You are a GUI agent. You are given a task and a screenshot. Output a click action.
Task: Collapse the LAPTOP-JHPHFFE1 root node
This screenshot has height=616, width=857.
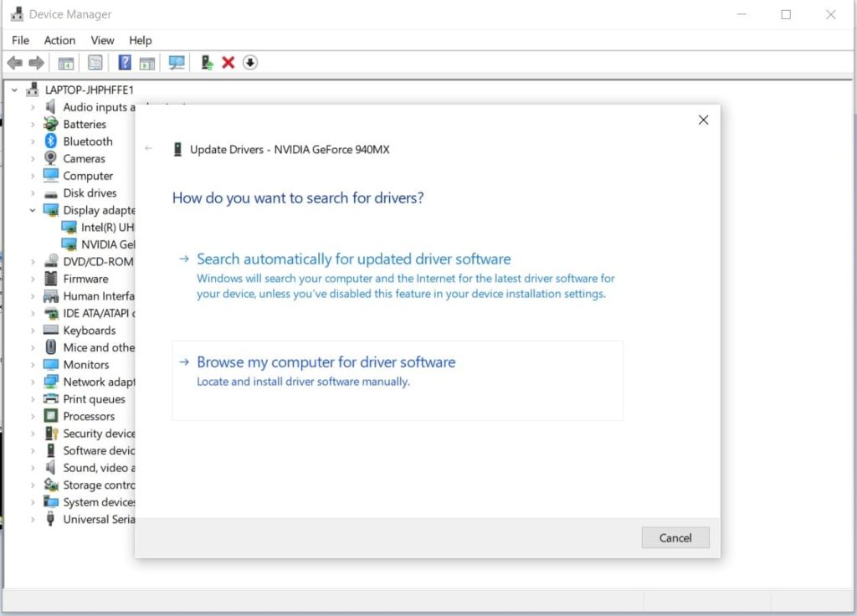15,90
